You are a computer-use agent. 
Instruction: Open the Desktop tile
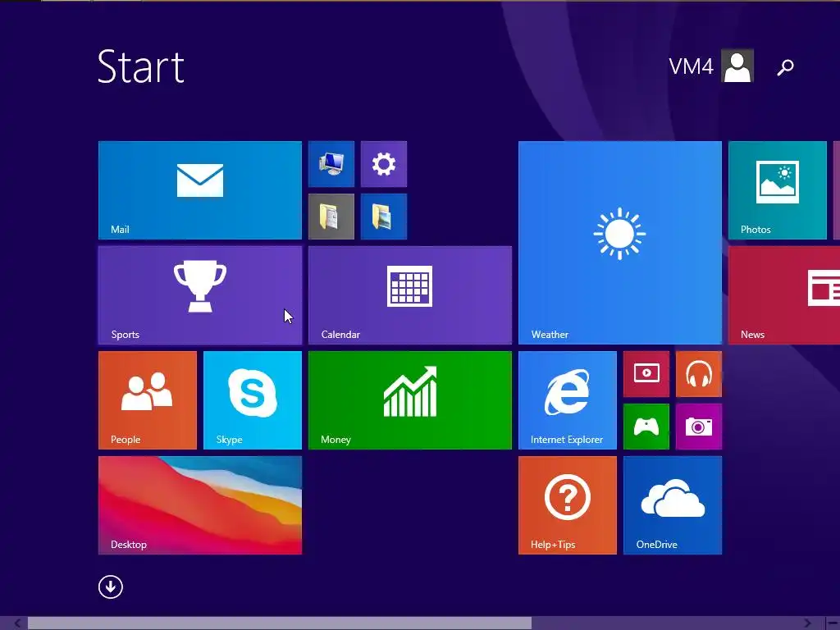coord(200,505)
